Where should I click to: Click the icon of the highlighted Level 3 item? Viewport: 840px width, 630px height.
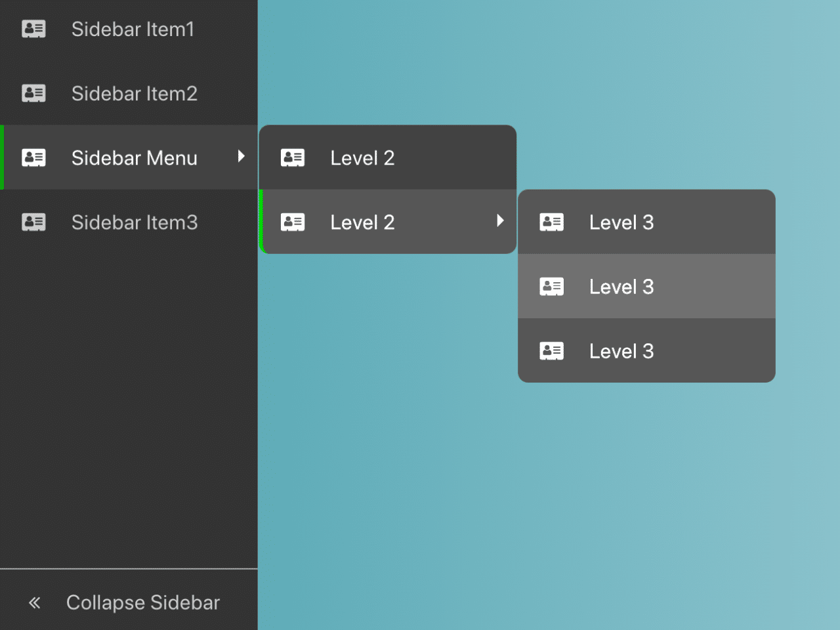(x=551, y=286)
